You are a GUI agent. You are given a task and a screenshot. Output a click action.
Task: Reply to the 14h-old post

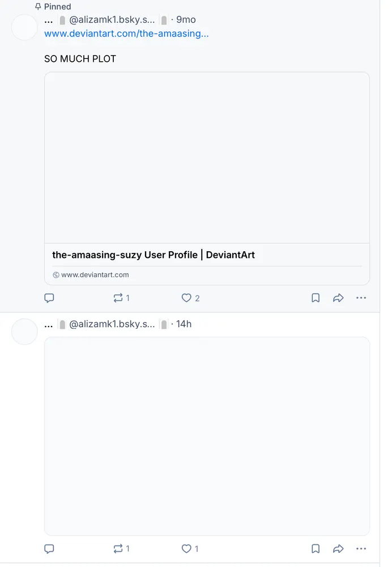[49, 548]
